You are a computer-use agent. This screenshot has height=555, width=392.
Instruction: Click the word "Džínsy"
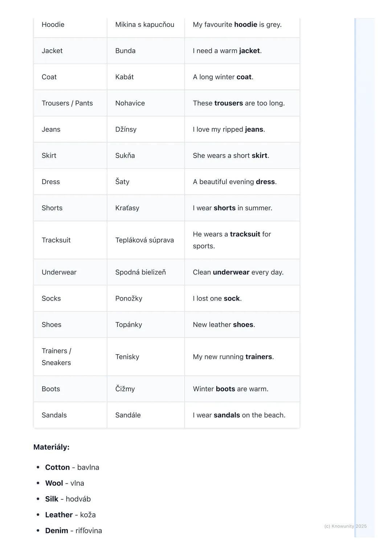[126, 129]
